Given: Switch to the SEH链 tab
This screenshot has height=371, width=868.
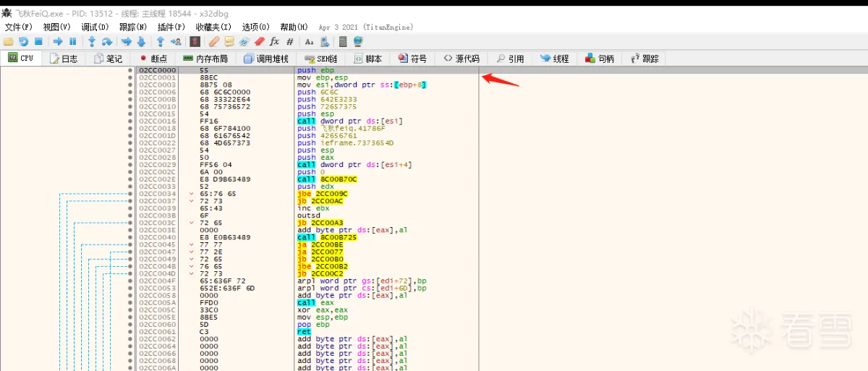Looking at the screenshot, I should [x=321, y=59].
